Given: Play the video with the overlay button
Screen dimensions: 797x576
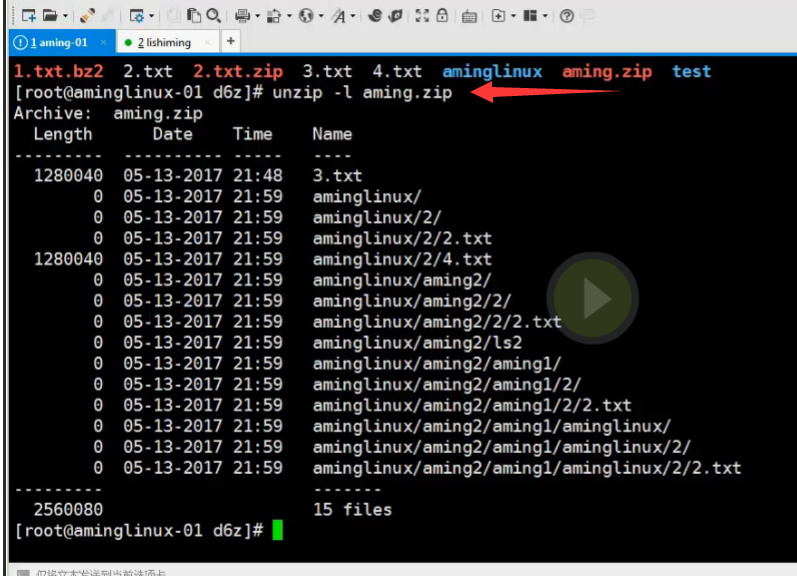Looking at the screenshot, I should (593, 298).
